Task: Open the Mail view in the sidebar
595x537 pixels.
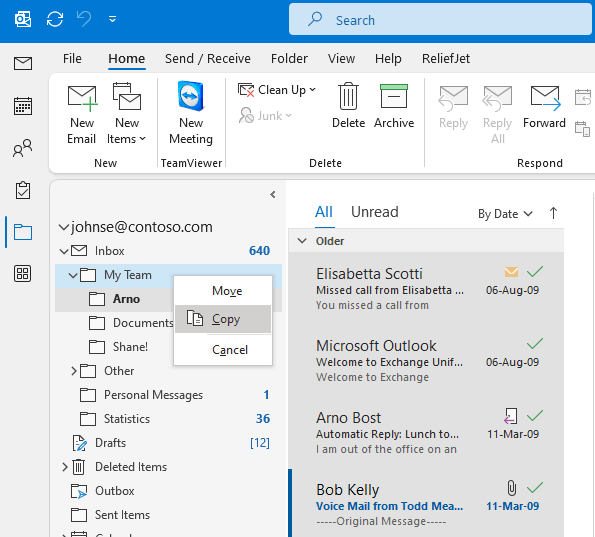Action: 23,63
